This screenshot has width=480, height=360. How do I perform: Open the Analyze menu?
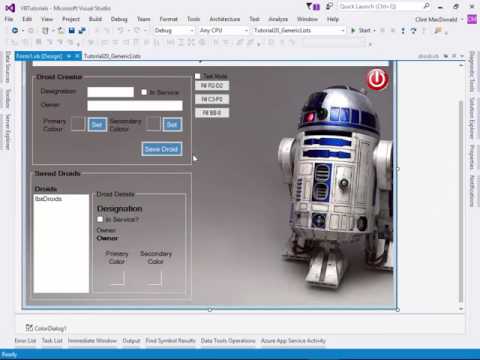point(278,19)
